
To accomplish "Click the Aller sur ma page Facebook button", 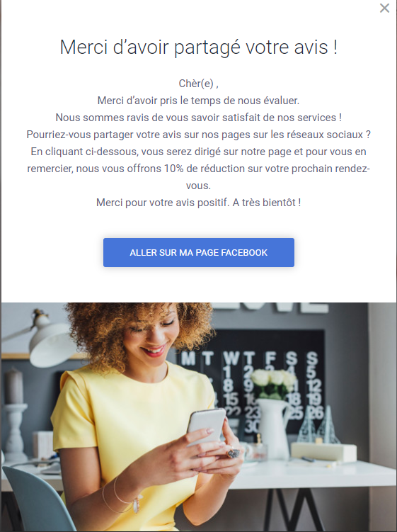I will (x=199, y=252).
